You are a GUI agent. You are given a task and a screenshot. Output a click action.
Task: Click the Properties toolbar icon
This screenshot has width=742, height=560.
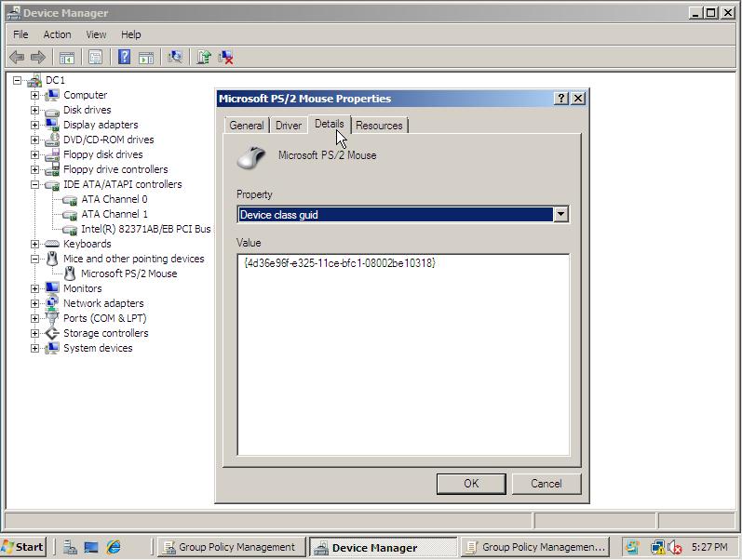[x=95, y=58]
